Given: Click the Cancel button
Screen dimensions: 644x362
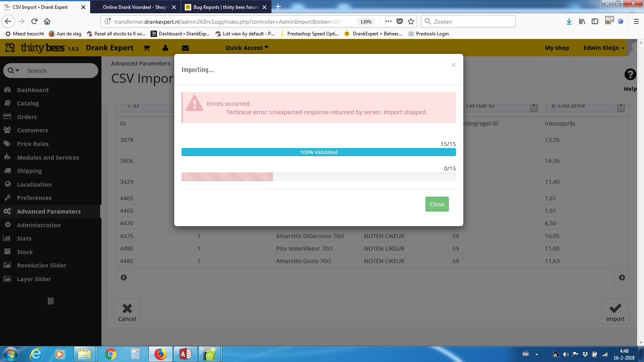Looking at the screenshot, I should pos(127,311).
